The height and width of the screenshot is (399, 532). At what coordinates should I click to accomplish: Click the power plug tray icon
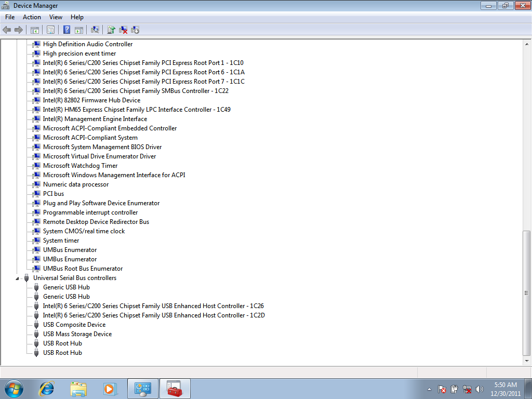[454, 389]
